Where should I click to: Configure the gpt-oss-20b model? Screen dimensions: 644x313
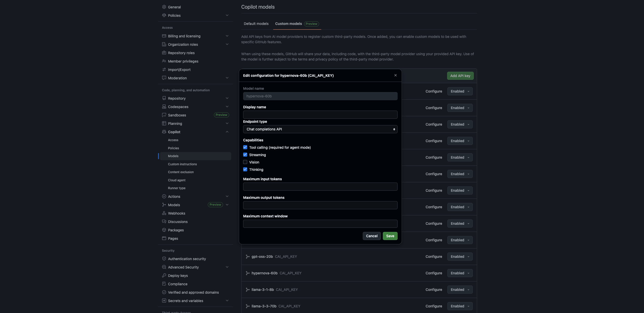pyautogui.click(x=434, y=257)
